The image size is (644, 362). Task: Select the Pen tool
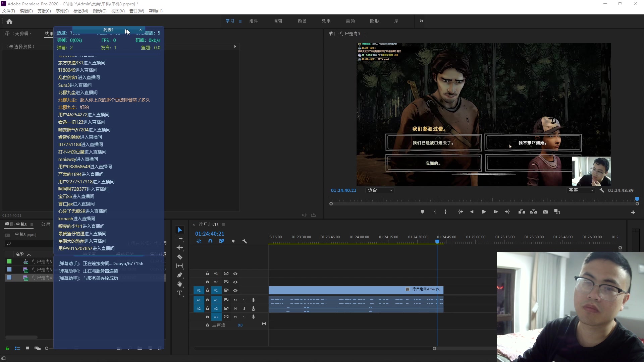180,275
